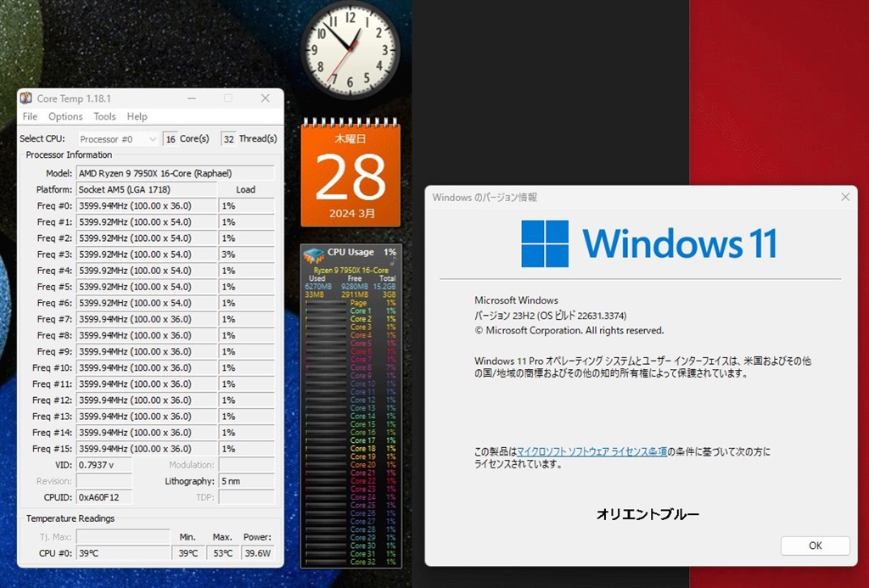Click the オリエントブルー licensee name
869x588 pixels.
(648, 514)
